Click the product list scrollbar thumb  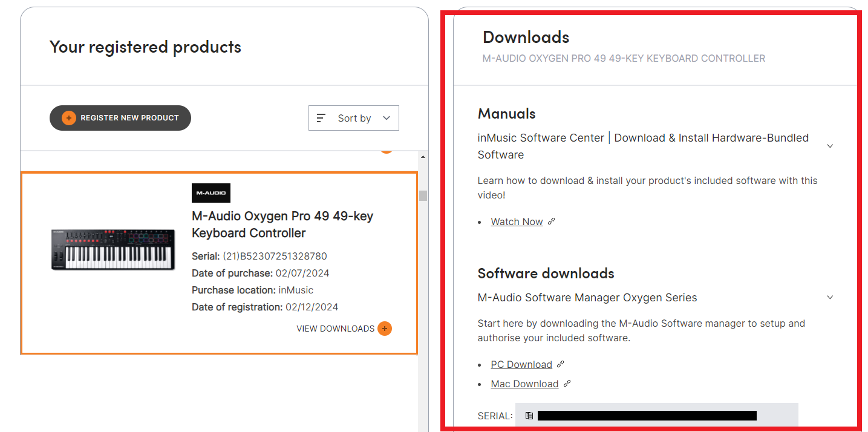(x=423, y=195)
